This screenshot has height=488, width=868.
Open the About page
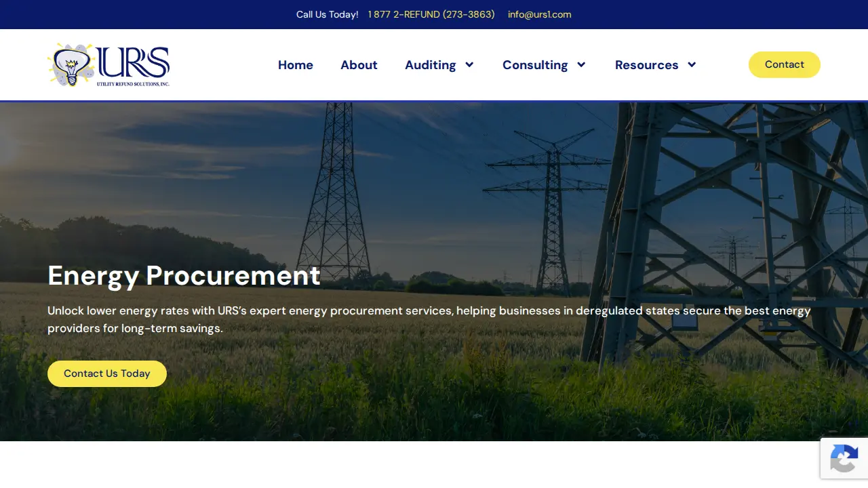[359, 65]
